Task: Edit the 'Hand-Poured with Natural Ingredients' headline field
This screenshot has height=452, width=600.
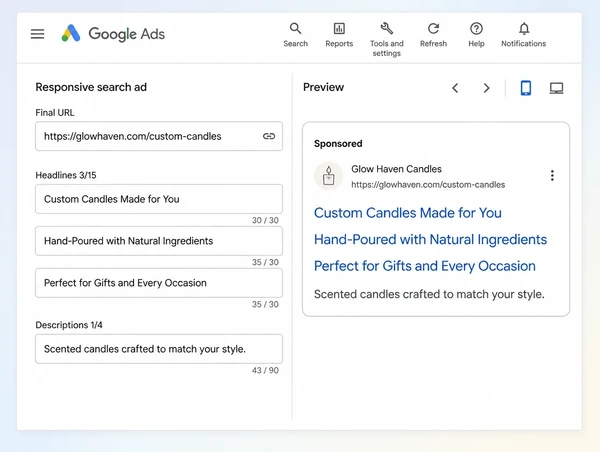Action: [159, 241]
